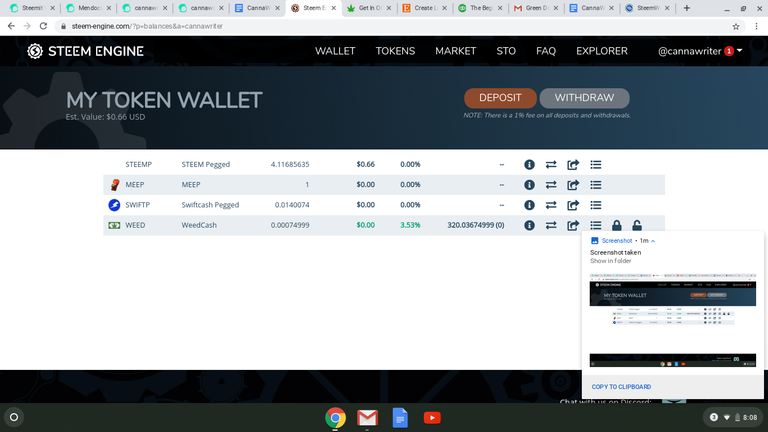Switch to the Get In browser tab
Image resolution: width=768 pixels, height=432 pixels.
pos(369,8)
